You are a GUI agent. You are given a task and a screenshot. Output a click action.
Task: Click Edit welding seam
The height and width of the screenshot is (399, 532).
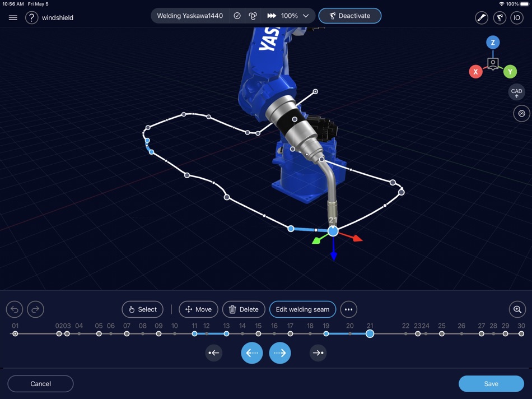pyautogui.click(x=302, y=309)
